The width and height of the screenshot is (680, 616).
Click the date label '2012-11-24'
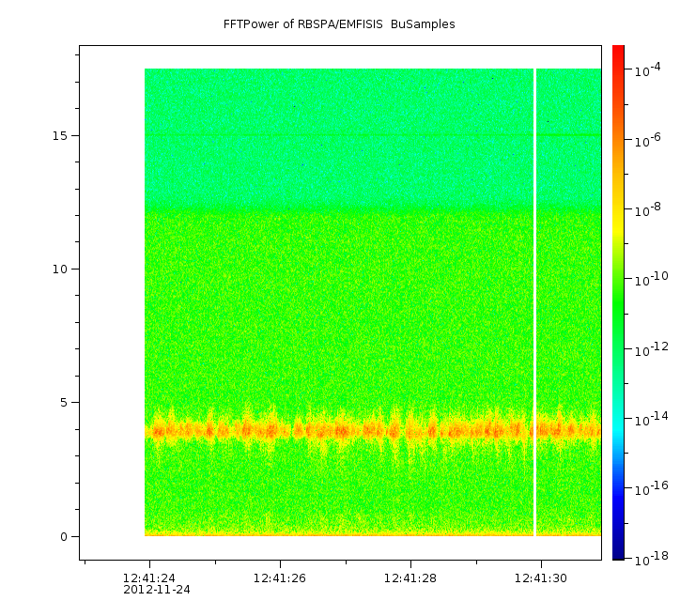click(157, 590)
